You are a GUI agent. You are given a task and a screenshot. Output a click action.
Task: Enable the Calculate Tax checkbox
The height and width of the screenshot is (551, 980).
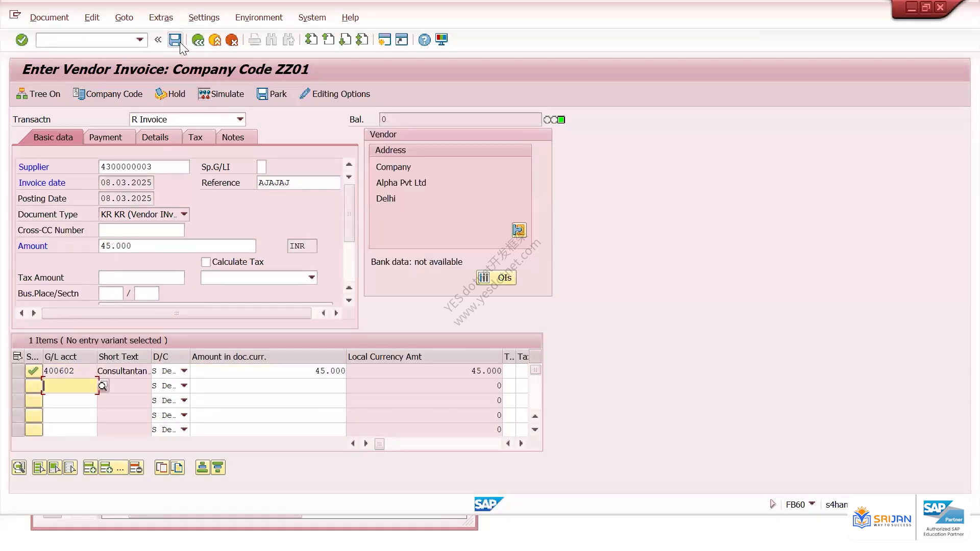[x=206, y=262]
